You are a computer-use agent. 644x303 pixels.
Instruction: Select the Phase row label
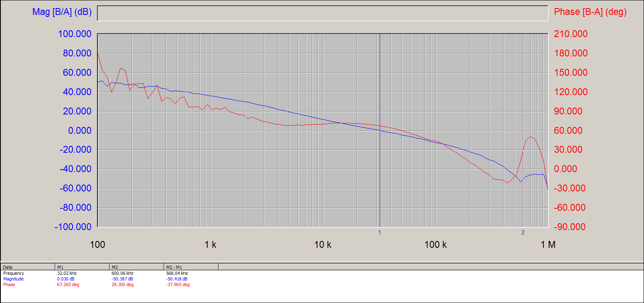point(9,284)
